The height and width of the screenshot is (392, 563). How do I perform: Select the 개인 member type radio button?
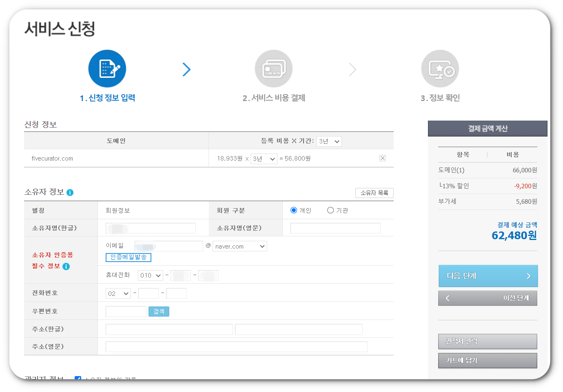point(294,210)
